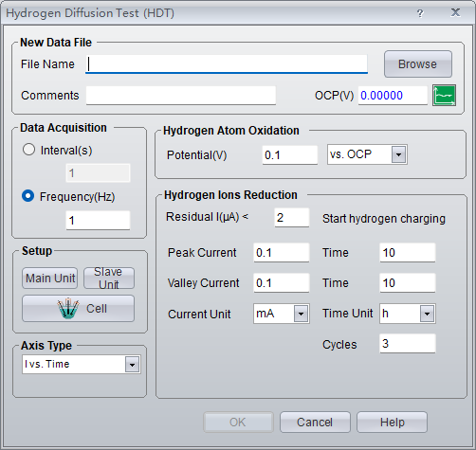The image size is (476, 450).
Task: Open the Cell setup with electrode icon
Action: click(x=78, y=309)
